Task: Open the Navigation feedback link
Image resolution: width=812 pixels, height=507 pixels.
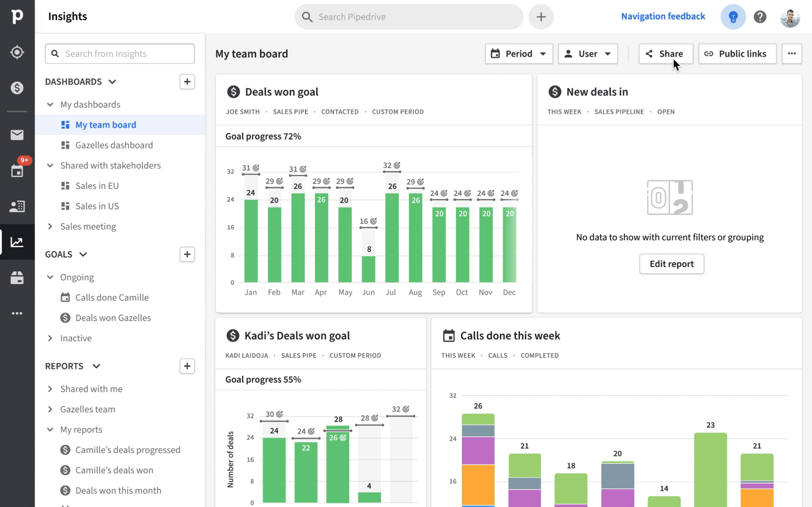Action: tap(663, 16)
